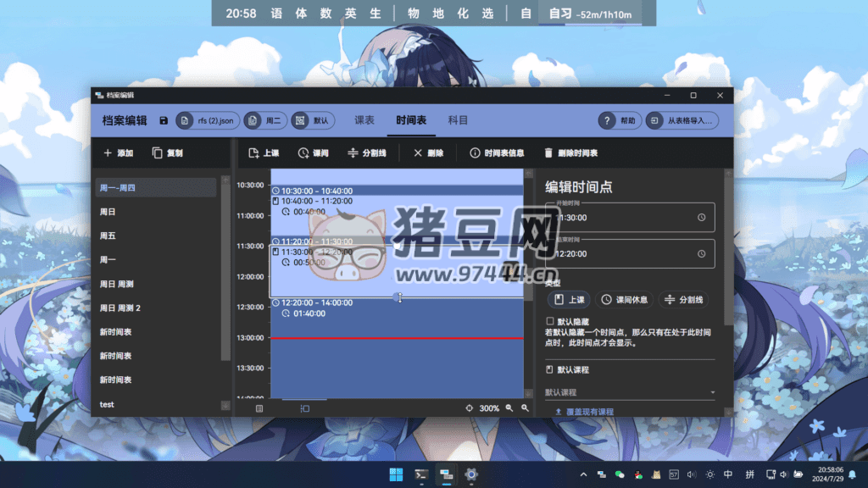Select 分割线 as the type
Viewport: 868px width, 488px height.
pyautogui.click(x=683, y=300)
